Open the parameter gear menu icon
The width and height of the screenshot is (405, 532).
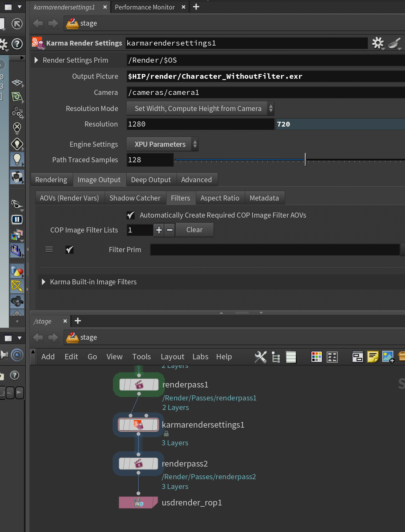378,43
